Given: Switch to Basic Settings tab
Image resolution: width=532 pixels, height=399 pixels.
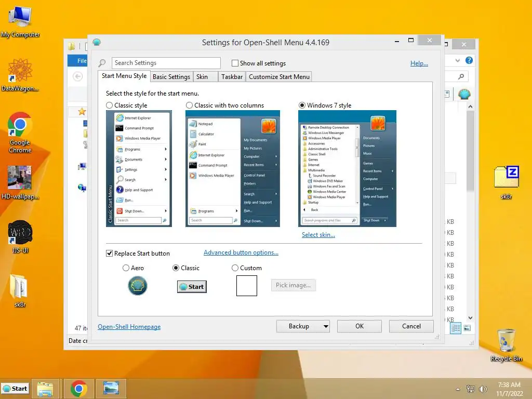Looking at the screenshot, I should 171,77.
